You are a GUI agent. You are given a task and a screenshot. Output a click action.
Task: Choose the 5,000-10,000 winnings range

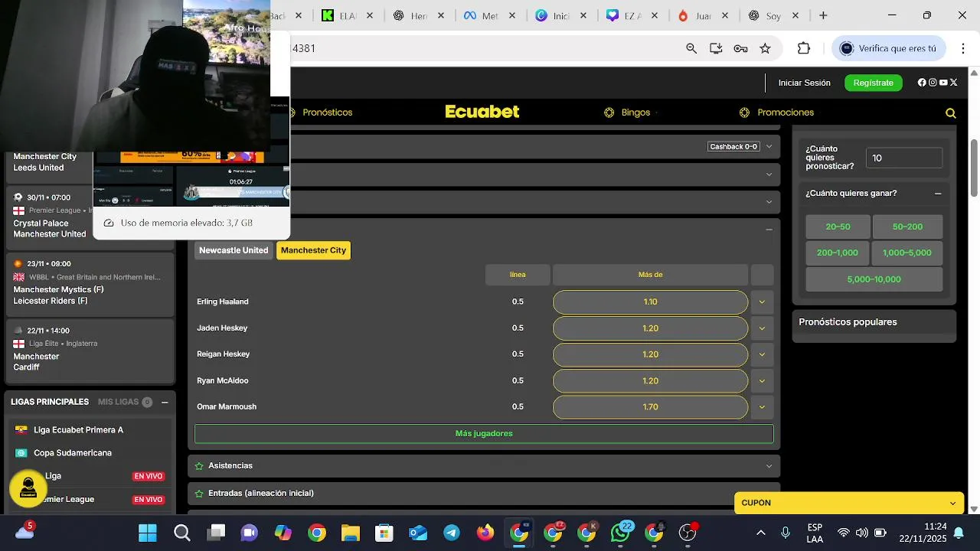pyautogui.click(x=874, y=279)
